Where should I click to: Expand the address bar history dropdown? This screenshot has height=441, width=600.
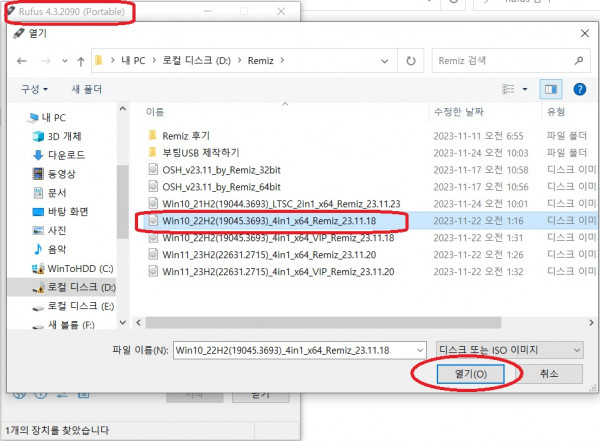pos(385,61)
